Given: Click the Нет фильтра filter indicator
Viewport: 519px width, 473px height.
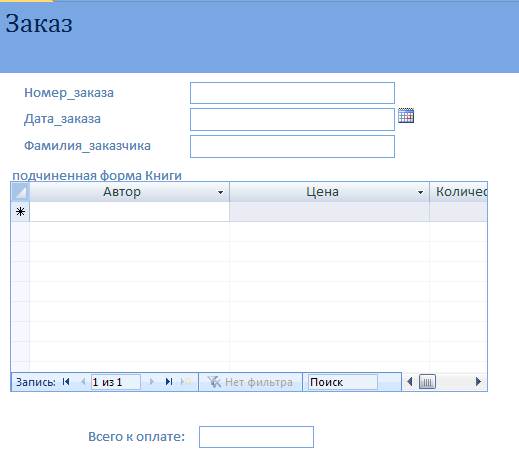Looking at the screenshot, I should click(250, 382).
